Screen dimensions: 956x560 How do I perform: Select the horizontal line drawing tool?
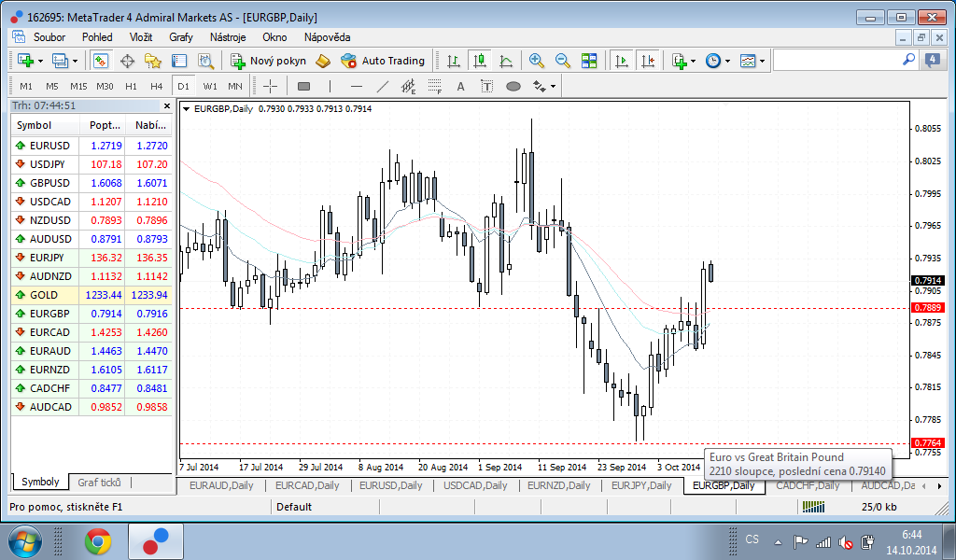356,86
